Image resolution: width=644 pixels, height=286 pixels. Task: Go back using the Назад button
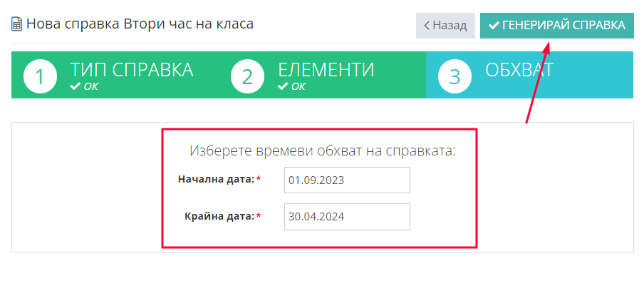tap(445, 26)
